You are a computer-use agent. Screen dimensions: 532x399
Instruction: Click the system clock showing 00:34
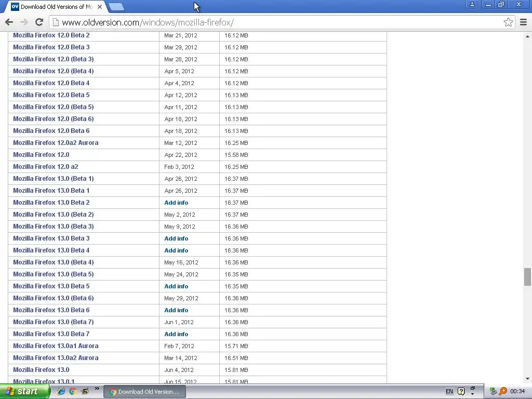click(x=517, y=391)
